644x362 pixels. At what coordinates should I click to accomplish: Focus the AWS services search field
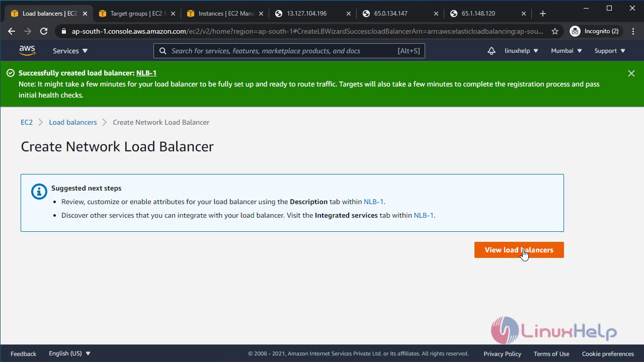click(289, 51)
